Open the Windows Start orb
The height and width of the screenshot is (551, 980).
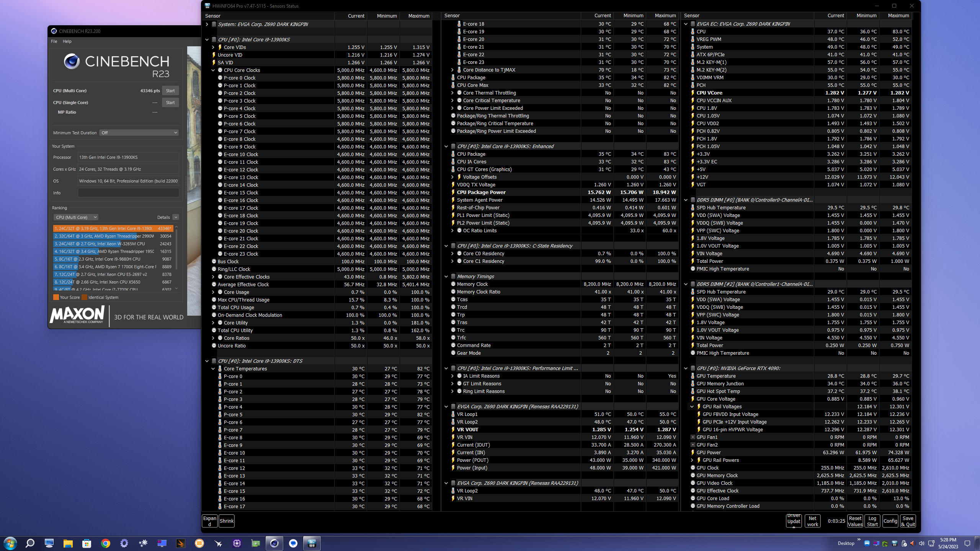pyautogui.click(x=10, y=543)
